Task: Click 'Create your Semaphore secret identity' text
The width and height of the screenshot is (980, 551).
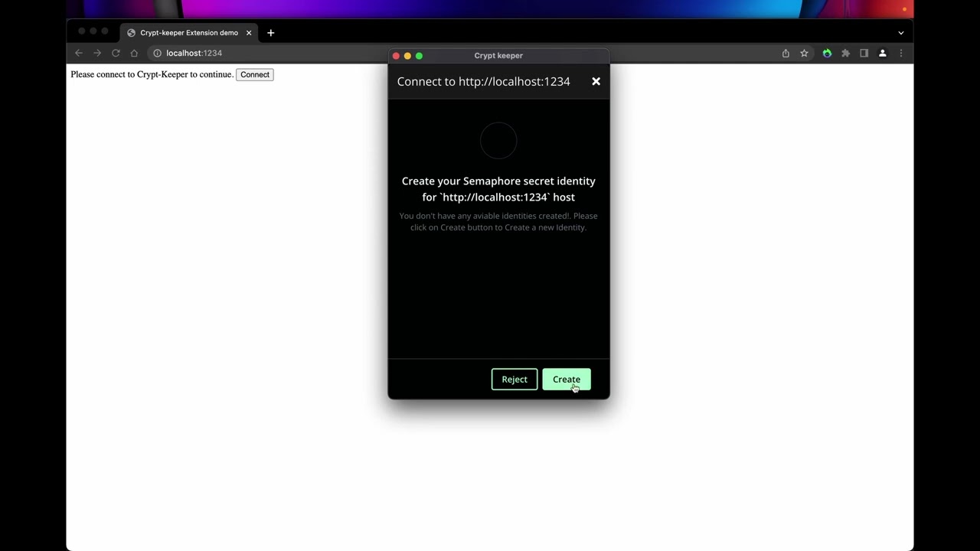Action: (498, 181)
